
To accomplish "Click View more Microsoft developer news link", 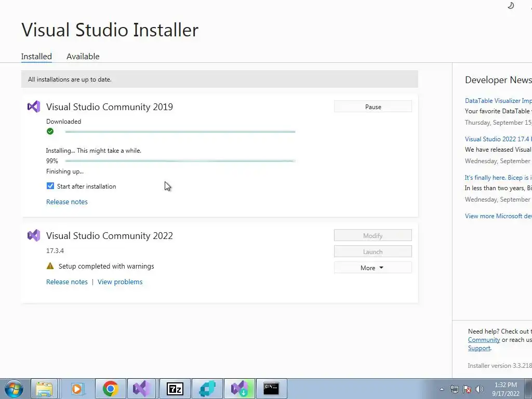I will (498, 216).
